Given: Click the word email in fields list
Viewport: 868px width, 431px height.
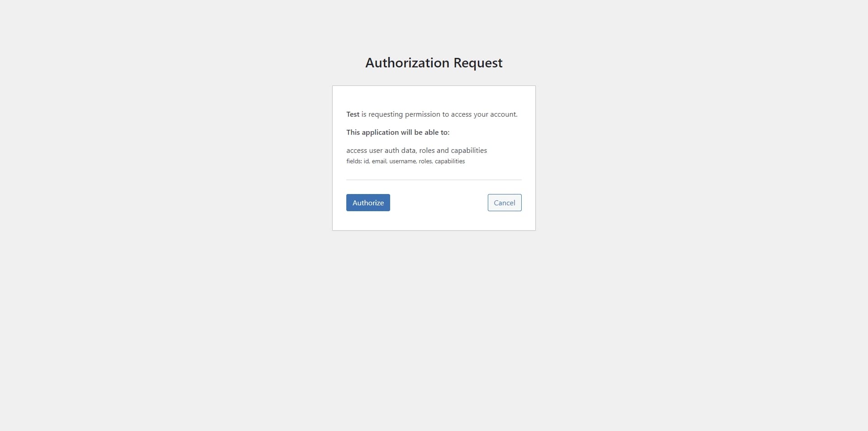Looking at the screenshot, I should pos(379,161).
